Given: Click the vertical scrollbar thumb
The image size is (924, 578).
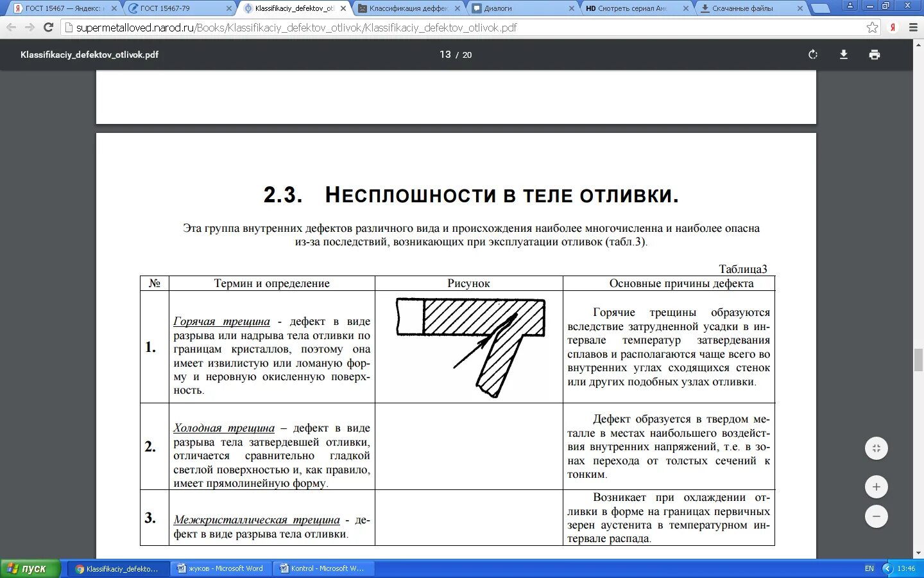Looking at the screenshot, I should tap(918, 360).
